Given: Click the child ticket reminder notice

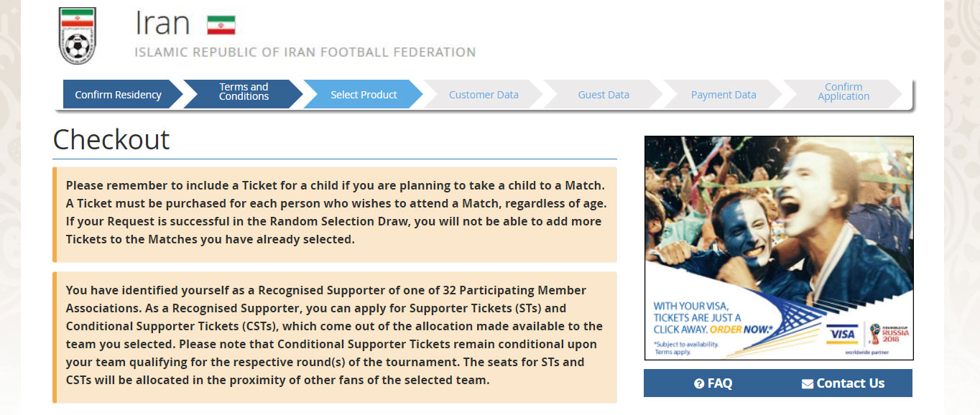Looking at the screenshot, I should point(335,214).
